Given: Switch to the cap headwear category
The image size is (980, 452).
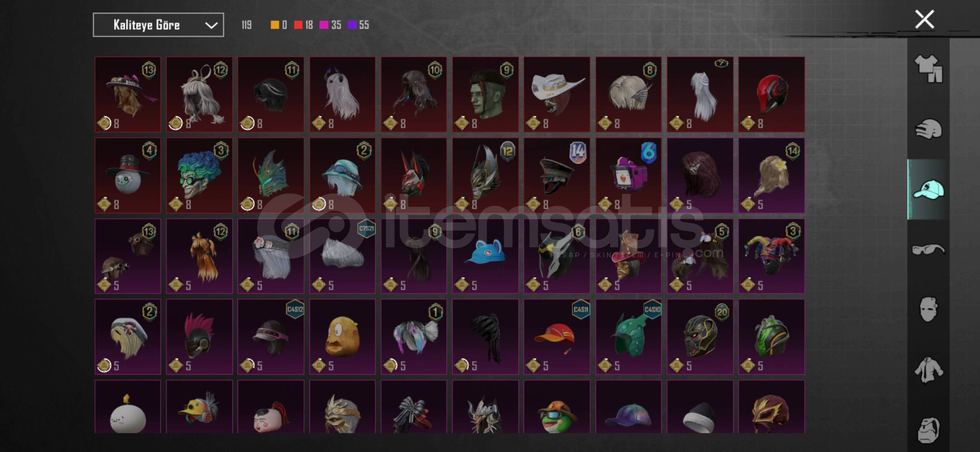Looking at the screenshot, I should tap(928, 190).
